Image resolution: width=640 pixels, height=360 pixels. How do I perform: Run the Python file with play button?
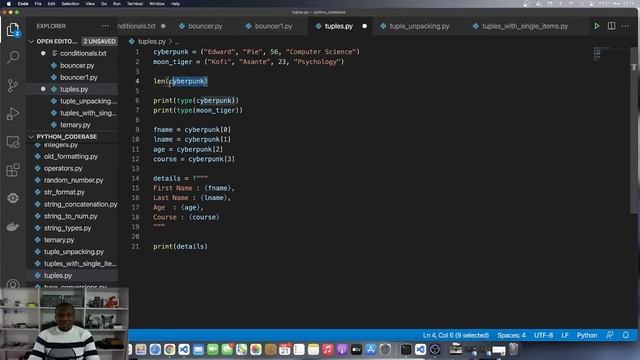(597, 26)
